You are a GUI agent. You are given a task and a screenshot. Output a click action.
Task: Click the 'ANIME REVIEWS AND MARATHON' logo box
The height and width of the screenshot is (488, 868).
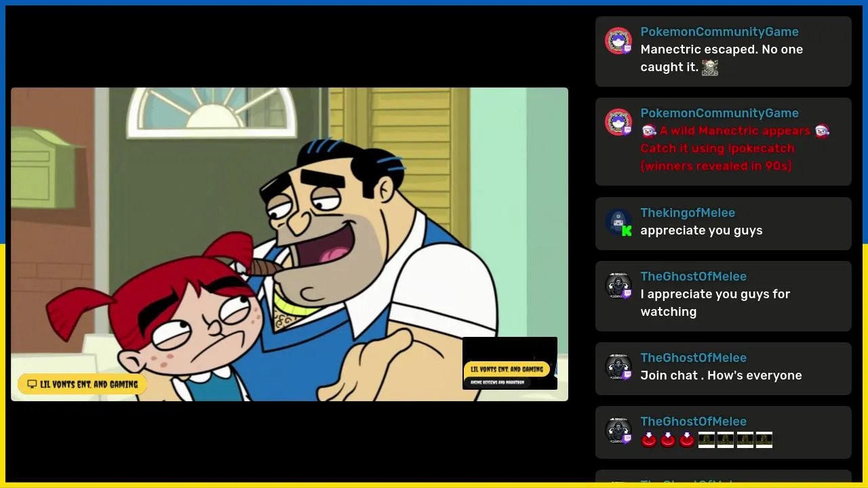tap(510, 363)
